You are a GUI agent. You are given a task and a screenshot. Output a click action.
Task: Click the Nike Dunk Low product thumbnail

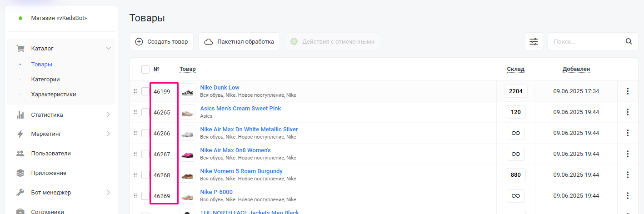187,91
